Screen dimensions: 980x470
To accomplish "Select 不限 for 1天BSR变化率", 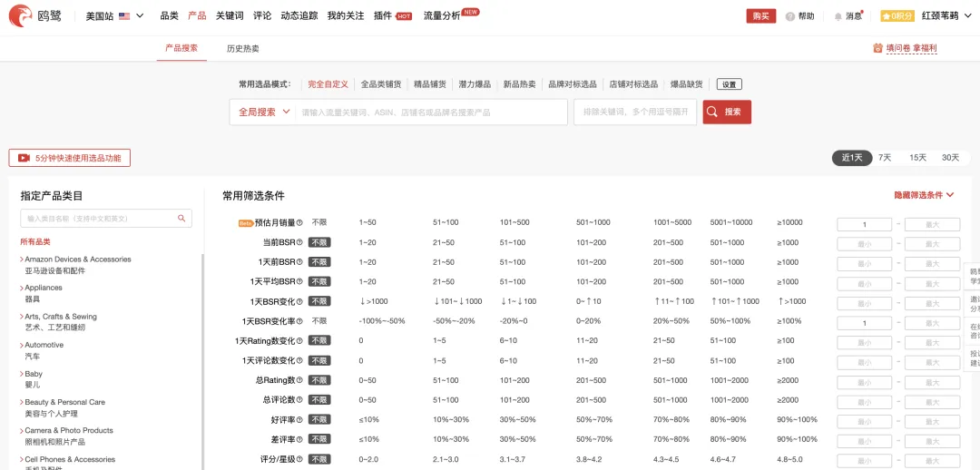I will 319,321.
